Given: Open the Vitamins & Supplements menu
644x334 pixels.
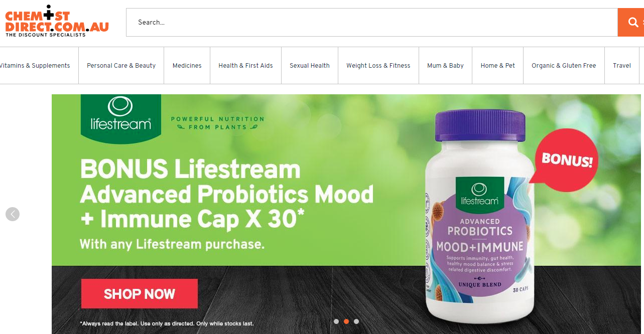Looking at the screenshot, I should pos(35,66).
